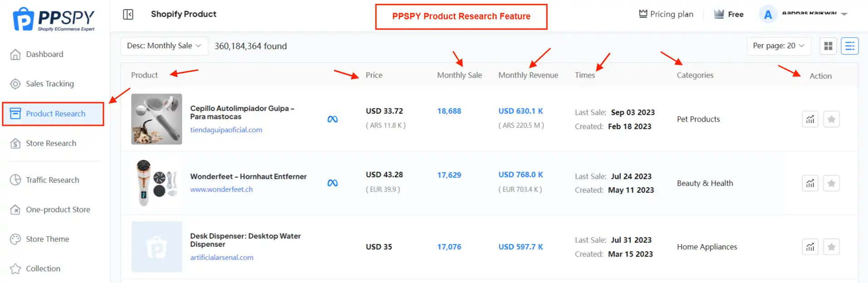This screenshot has height=283, width=868.
Task: Favorite the Beauty & Health row product
Action: pos(831,184)
